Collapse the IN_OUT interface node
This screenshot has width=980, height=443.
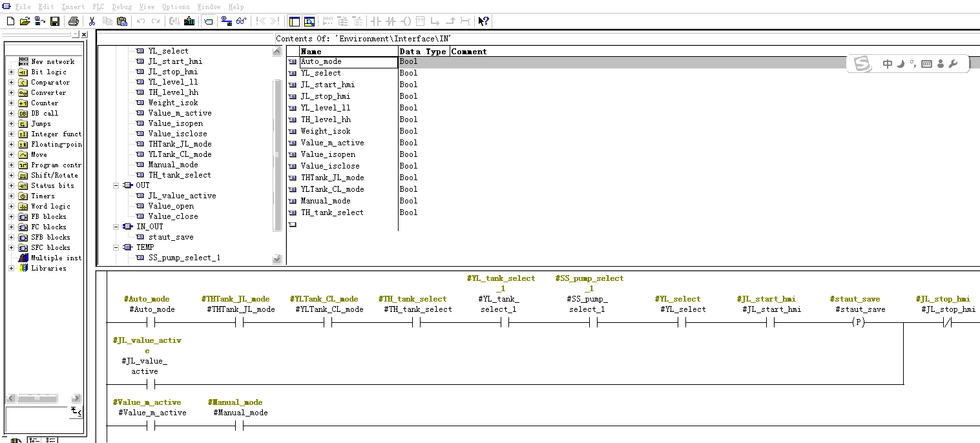[116, 227]
